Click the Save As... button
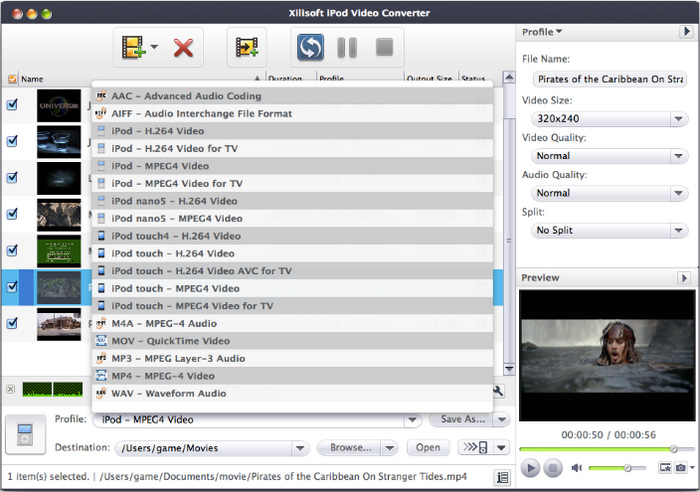Viewport: 700px width, 492px height. 462,419
